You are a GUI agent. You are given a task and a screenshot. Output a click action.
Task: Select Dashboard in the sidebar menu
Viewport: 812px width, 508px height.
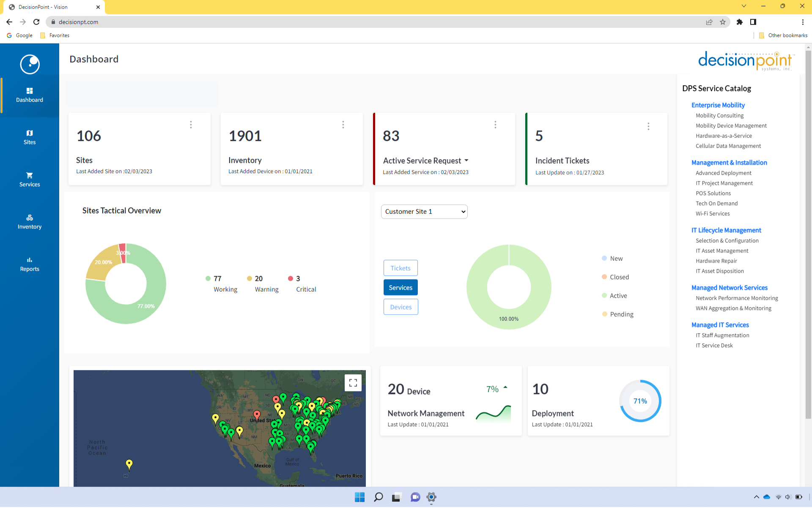pyautogui.click(x=29, y=95)
